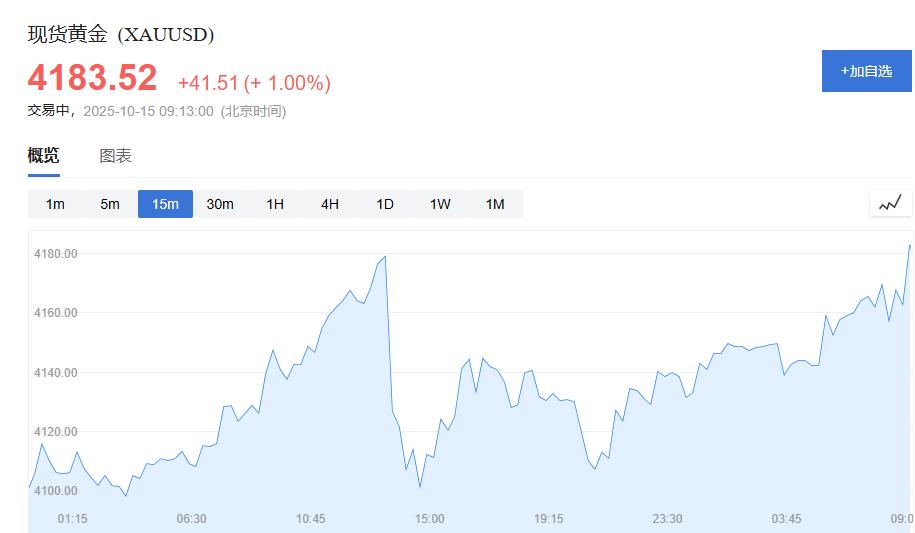Viewport: 915px width, 533px height.
Task: Click the chart peak near 4180 before 15:00
Action: [385, 257]
